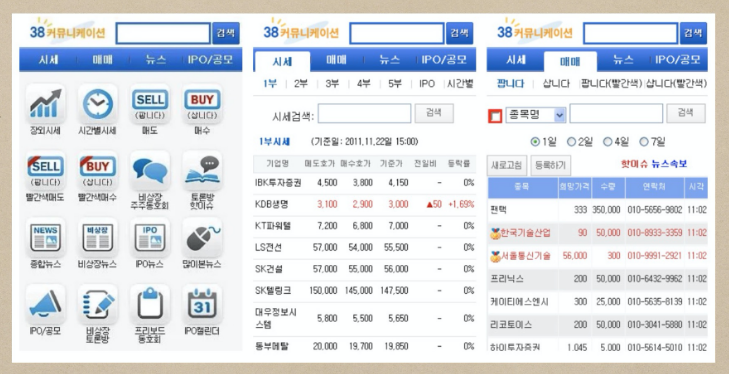729x374 pixels.
Task: Tap the BUY 매수 icon
Action: tap(202, 103)
